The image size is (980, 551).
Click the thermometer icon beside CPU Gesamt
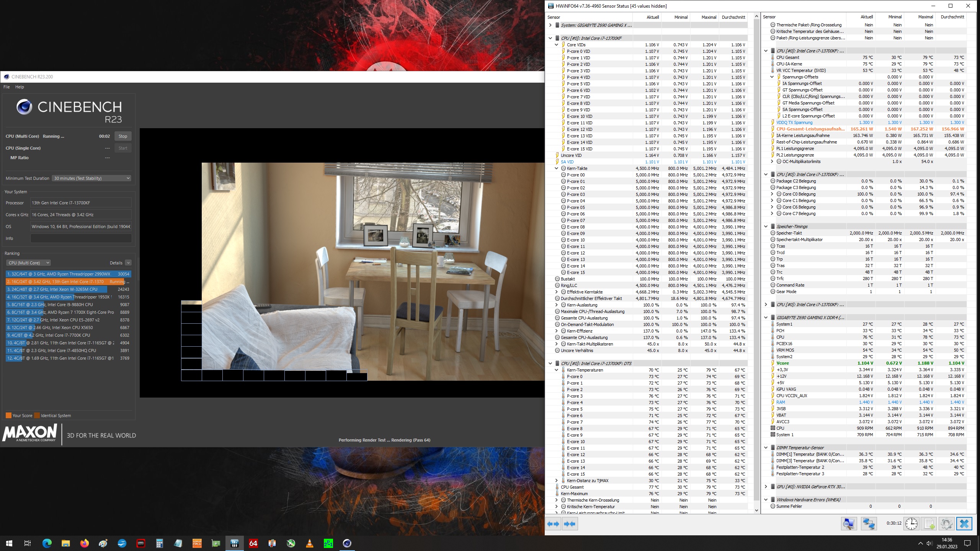pos(772,57)
